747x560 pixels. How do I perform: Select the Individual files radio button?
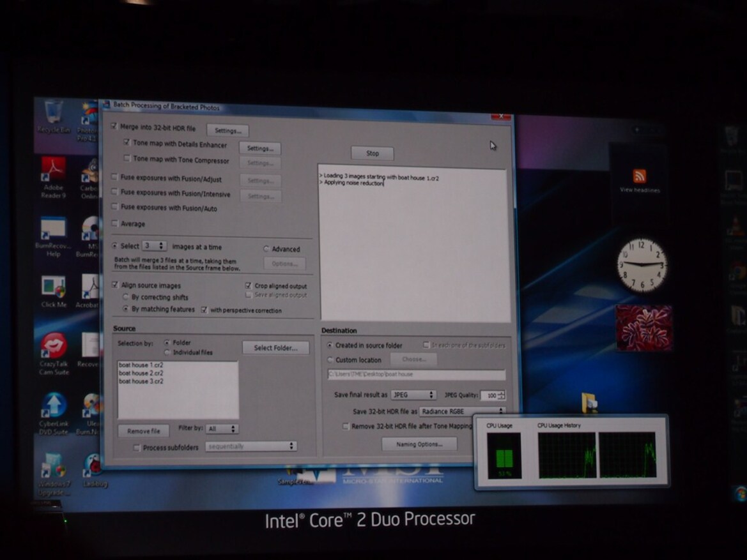(x=167, y=352)
